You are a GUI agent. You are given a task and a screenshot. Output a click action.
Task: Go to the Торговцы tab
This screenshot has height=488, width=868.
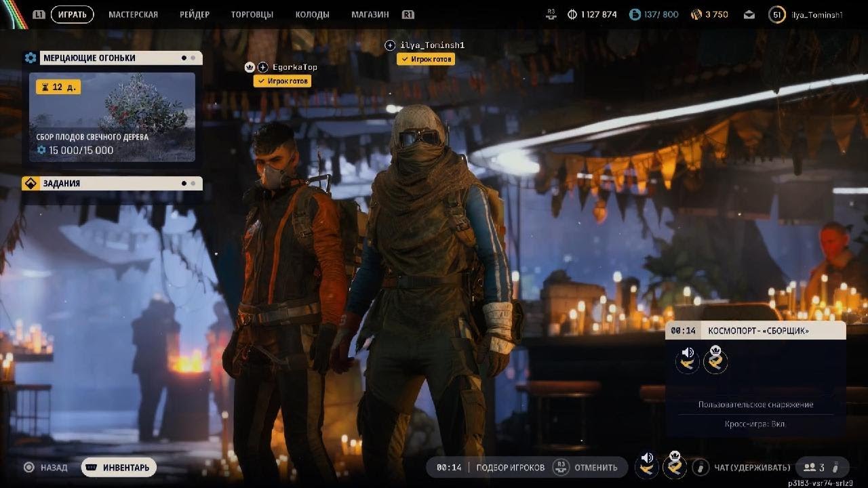click(x=252, y=14)
